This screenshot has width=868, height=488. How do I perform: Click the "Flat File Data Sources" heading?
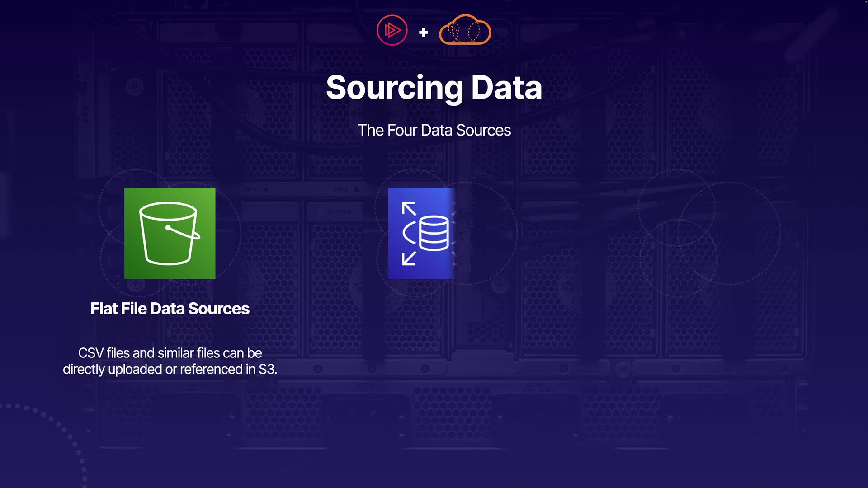pyautogui.click(x=170, y=309)
